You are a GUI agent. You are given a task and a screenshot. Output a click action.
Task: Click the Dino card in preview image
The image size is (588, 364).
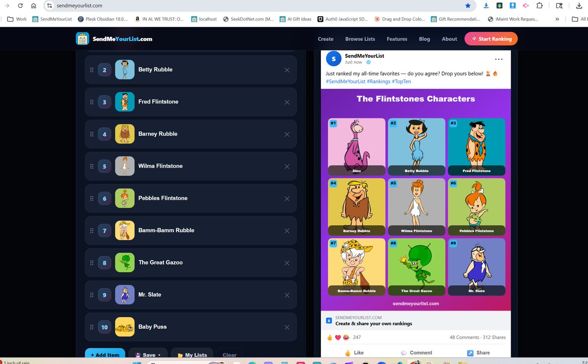click(357, 146)
